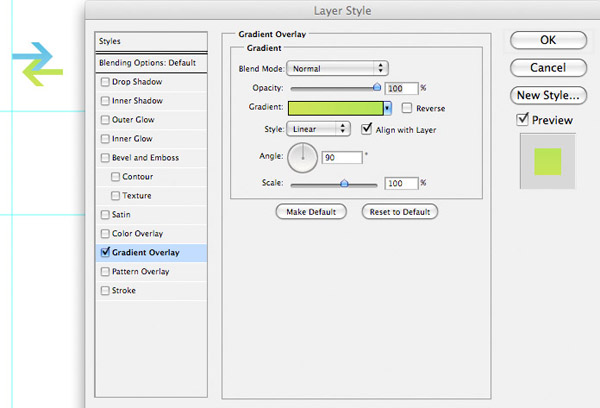This screenshot has width=600, height=408.
Task: Click the green style preview thumbnail
Action: point(548,162)
